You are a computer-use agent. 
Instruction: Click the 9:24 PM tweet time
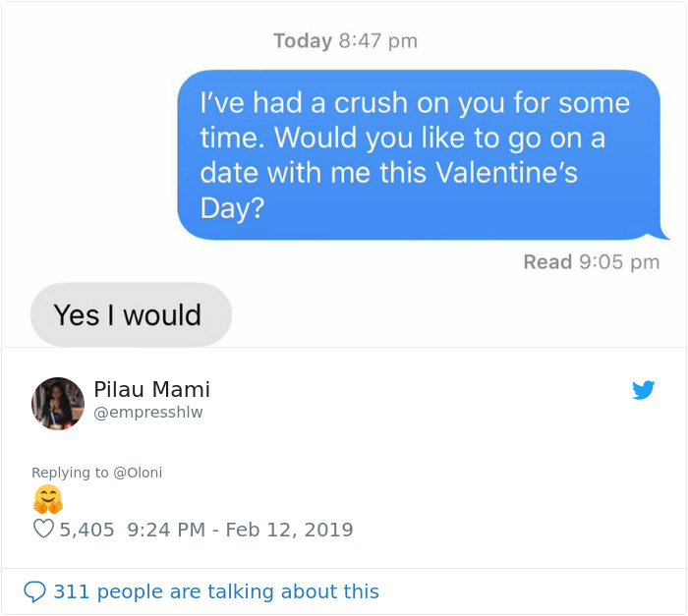click(166, 530)
